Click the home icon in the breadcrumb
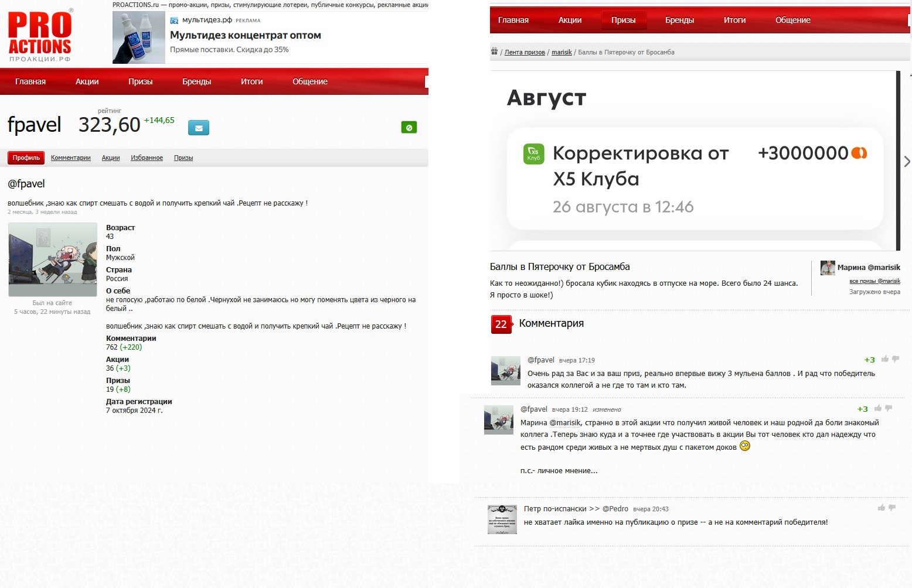This screenshot has width=912, height=588. (494, 52)
